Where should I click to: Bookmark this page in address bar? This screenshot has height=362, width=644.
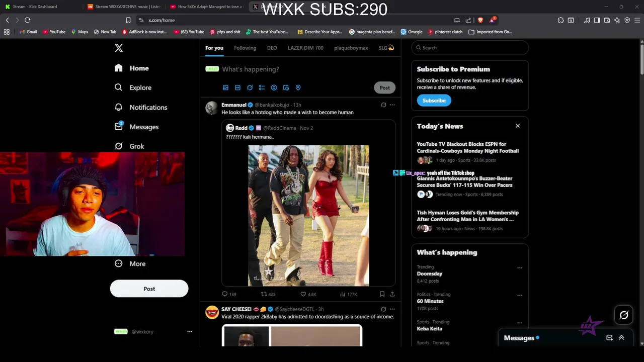128,20
